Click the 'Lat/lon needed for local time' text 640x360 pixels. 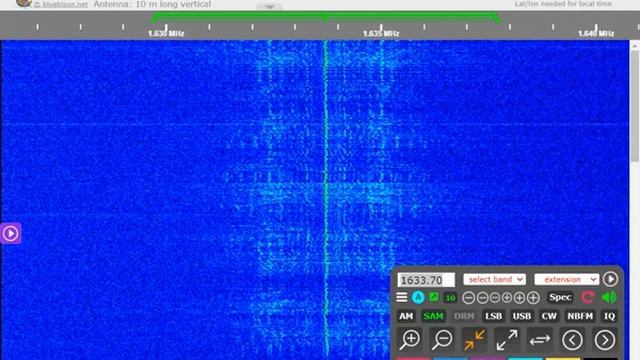[x=563, y=4]
